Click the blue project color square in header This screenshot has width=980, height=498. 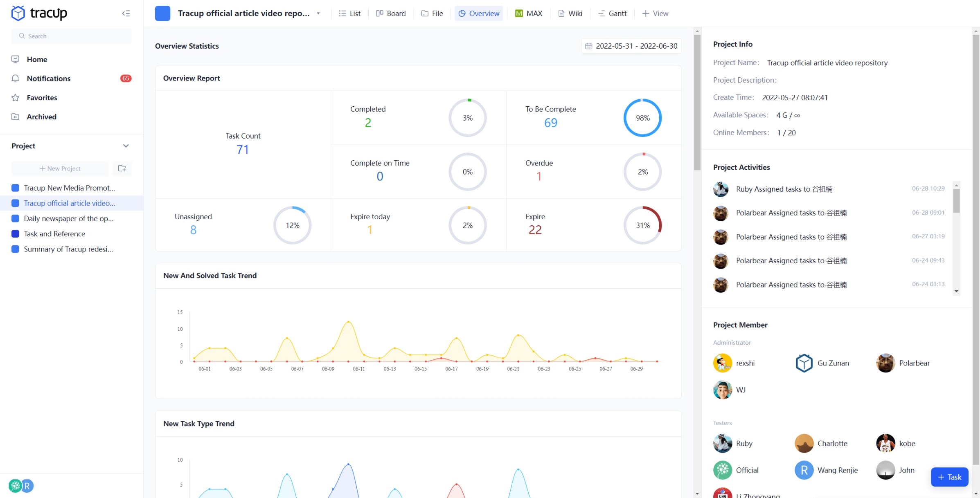tap(162, 13)
